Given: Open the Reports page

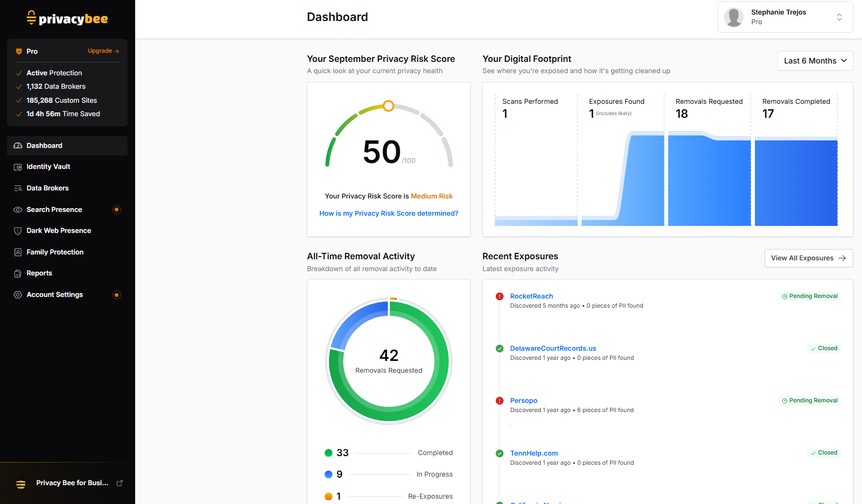Looking at the screenshot, I should pyautogui.click(x=67, y=273).
